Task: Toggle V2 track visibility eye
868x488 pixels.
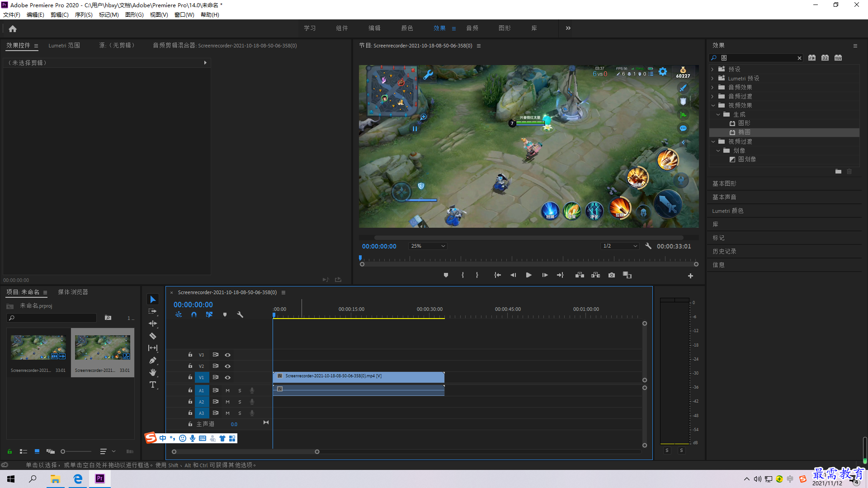Action: (228, 366)
